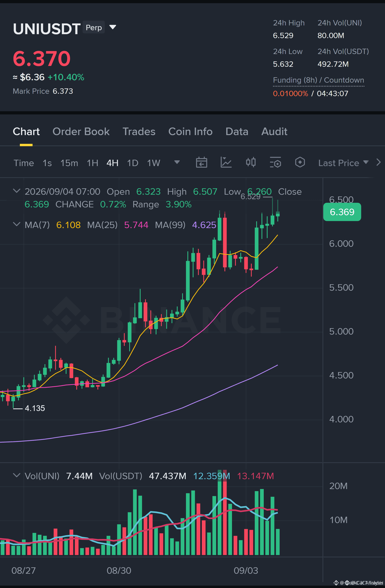Open the chart indicators line icon

(x=226, y=162)
